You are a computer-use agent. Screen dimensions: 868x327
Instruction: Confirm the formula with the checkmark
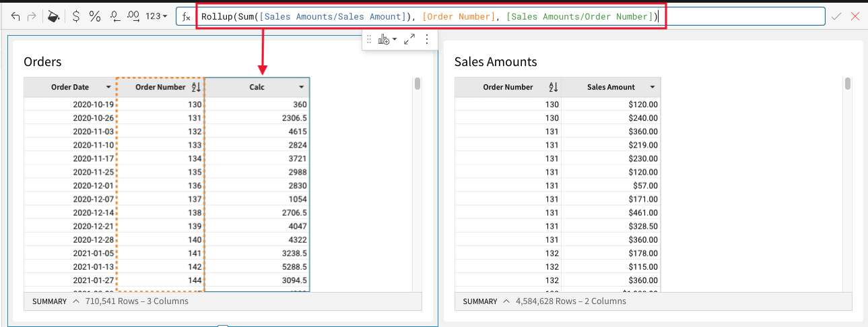(836, 16)
